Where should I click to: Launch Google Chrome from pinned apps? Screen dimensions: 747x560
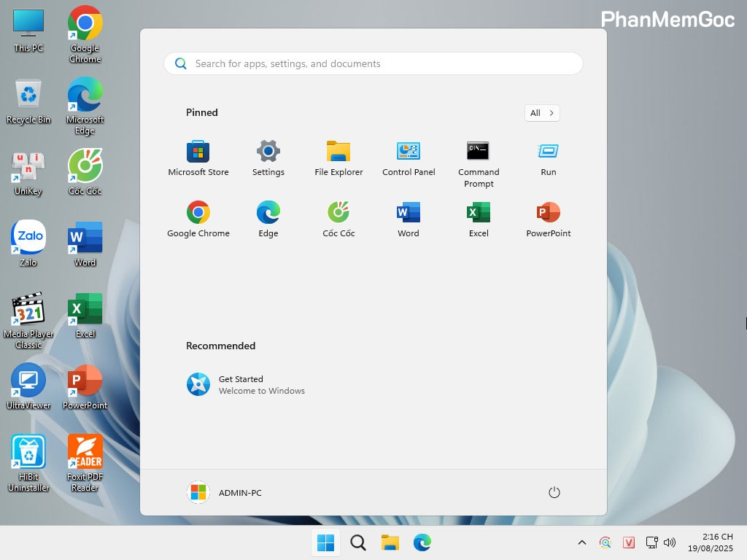click(x=198, y=219)
